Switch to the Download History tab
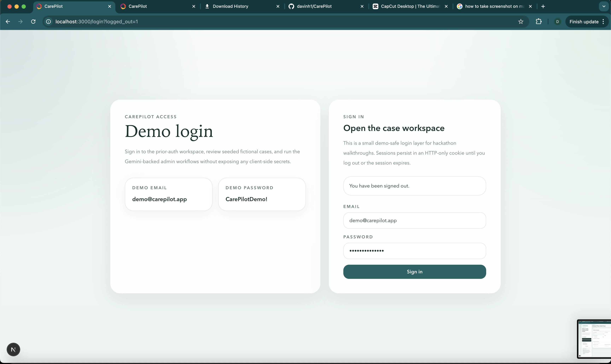Image resolution: width=611 pixels, height=364 pixels. [230, 6]
